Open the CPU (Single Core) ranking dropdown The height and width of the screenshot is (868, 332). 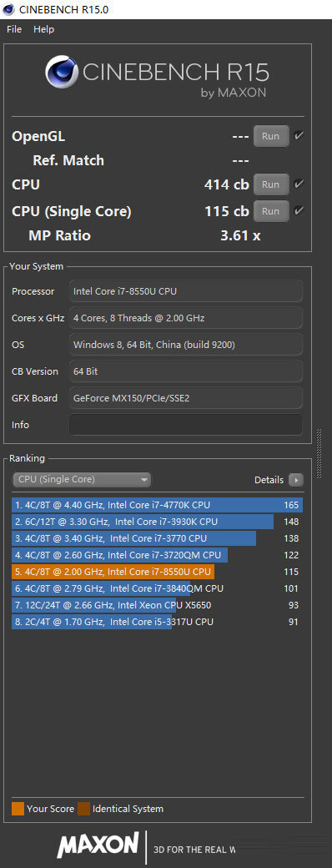tap(82, 479)
